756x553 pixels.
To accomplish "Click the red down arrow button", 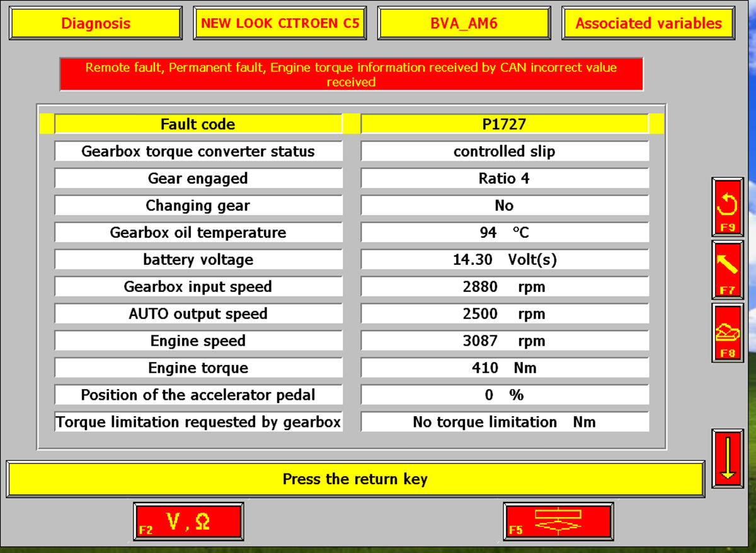I will pos(727,458).
